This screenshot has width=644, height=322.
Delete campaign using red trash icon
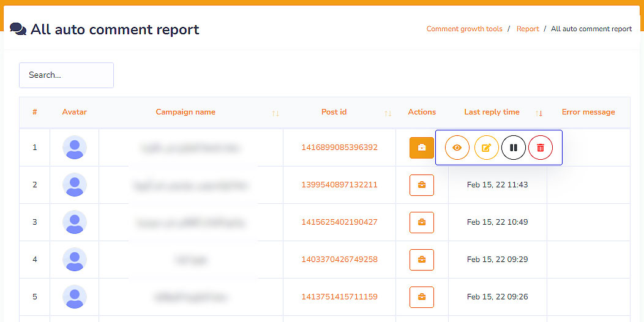pyautogui.click(x=540, y=148)
